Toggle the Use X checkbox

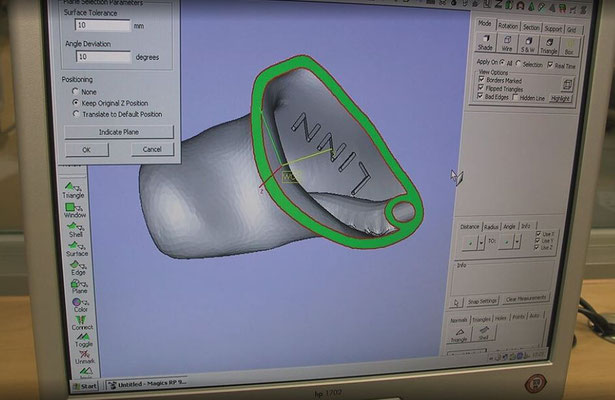(539, 234)
